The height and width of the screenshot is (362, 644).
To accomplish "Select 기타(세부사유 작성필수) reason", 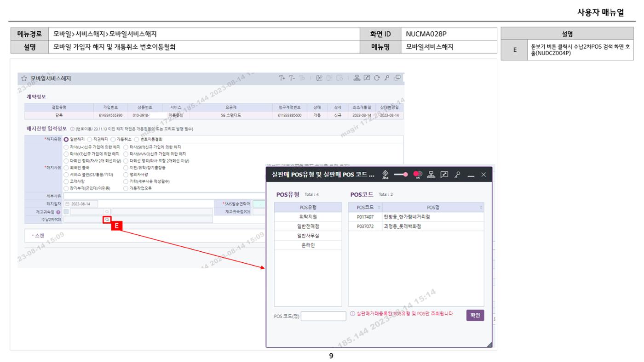I will 126,181.
